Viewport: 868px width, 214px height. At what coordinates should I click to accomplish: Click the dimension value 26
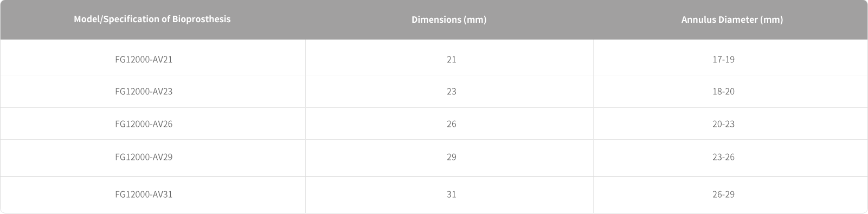(x=452, y=124)
